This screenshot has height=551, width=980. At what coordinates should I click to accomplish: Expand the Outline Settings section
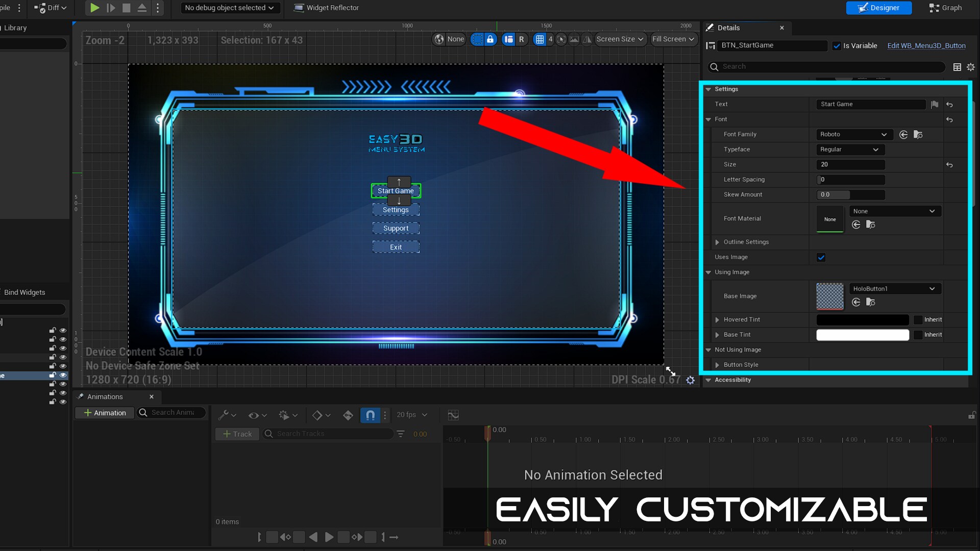pos(717,242)
